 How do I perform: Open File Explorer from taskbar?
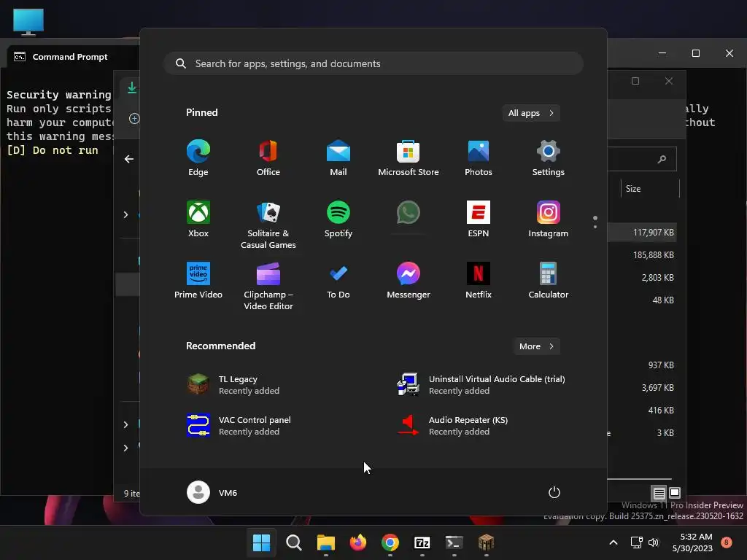(x=326, y=542)
